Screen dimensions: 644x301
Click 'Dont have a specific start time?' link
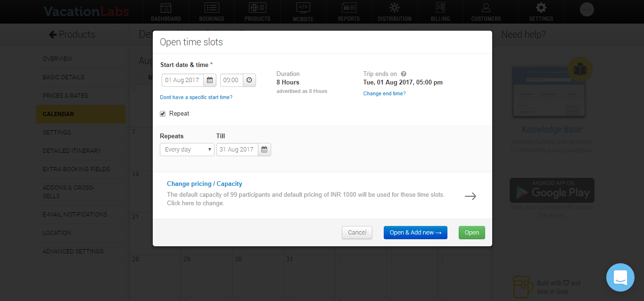196,97
